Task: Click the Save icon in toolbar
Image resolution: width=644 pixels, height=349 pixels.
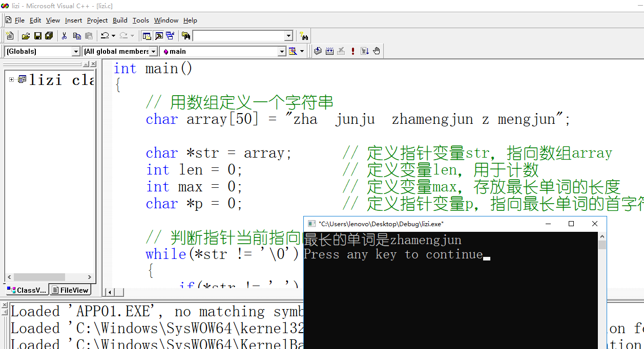Action: click(x=37, y=36)
